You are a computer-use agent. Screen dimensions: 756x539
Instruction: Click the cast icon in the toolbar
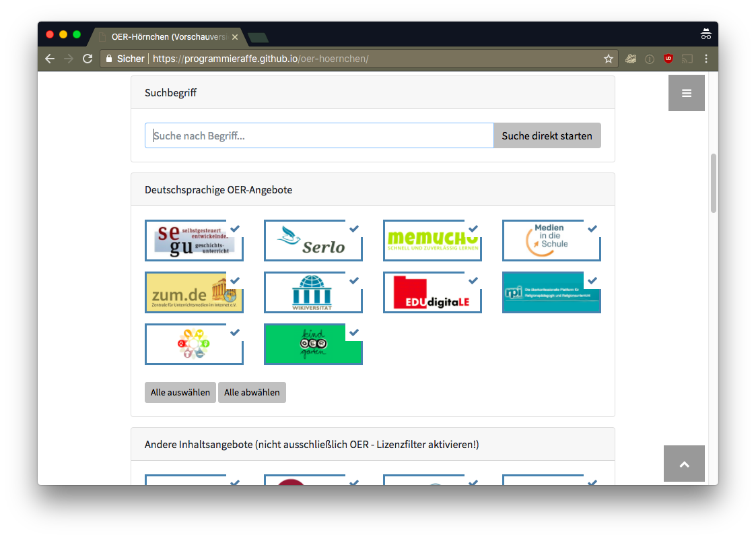pos(687,59)
